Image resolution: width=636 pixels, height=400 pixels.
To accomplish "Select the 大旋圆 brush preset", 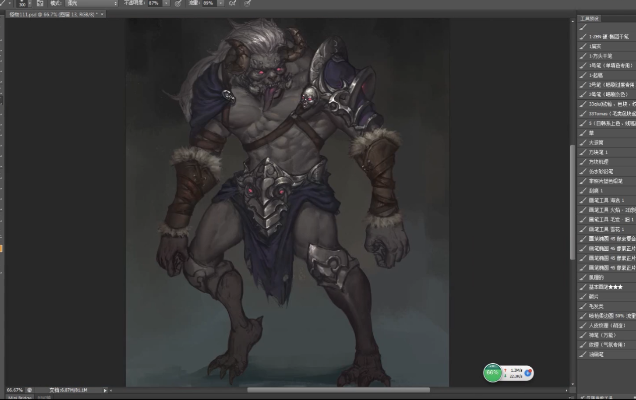I will pyautogui.click(x=607, y=143).
